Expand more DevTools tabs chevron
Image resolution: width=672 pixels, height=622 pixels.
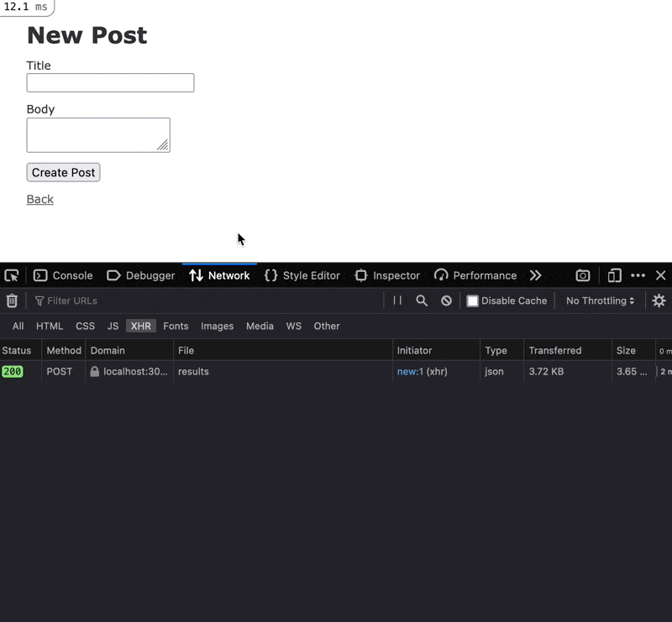pos(535,275)
